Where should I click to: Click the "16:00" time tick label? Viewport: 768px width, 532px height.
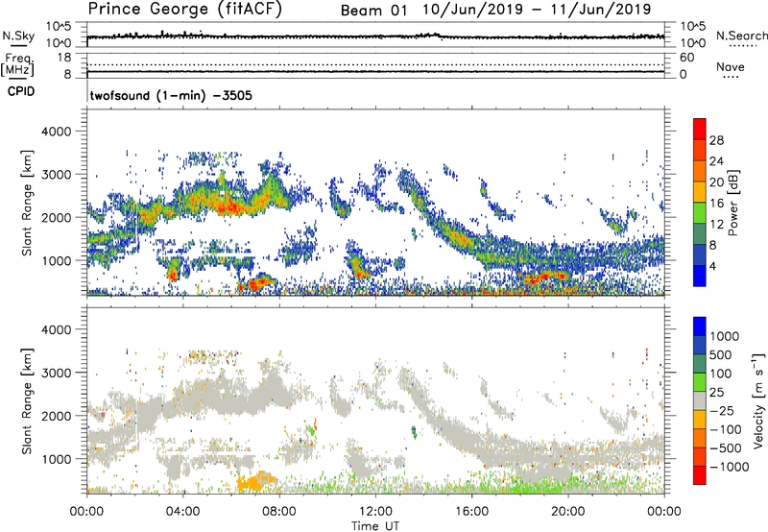pos(471,512)
